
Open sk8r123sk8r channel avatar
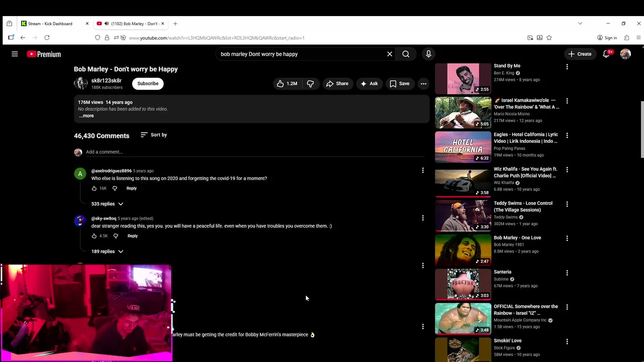click(80, 83)
